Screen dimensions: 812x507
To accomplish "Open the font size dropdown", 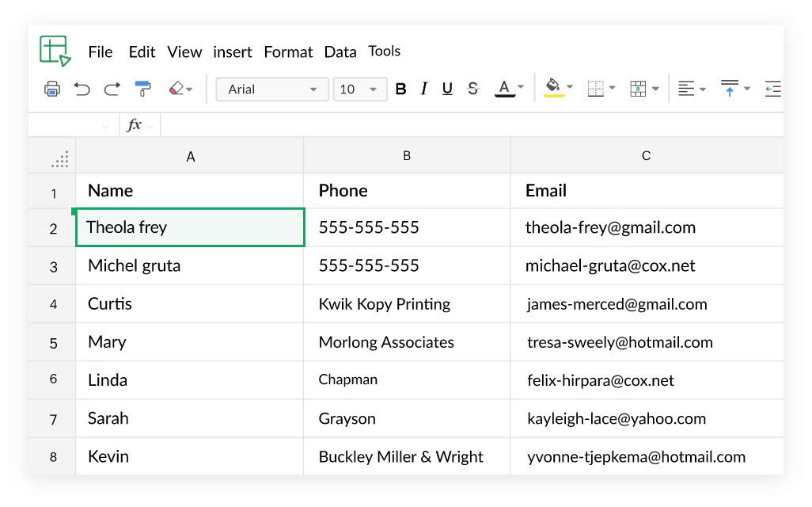I will tap(360, 89).
